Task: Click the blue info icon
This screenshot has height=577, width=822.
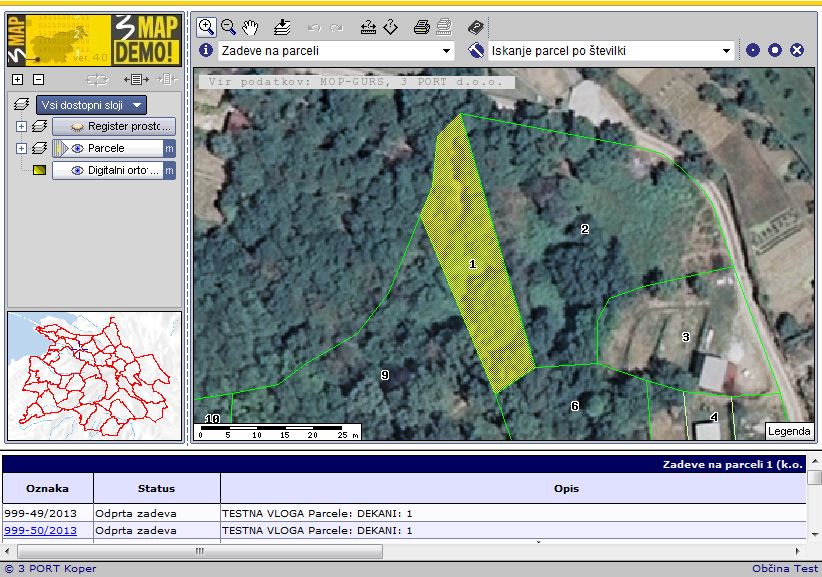Action: point(206,50)
